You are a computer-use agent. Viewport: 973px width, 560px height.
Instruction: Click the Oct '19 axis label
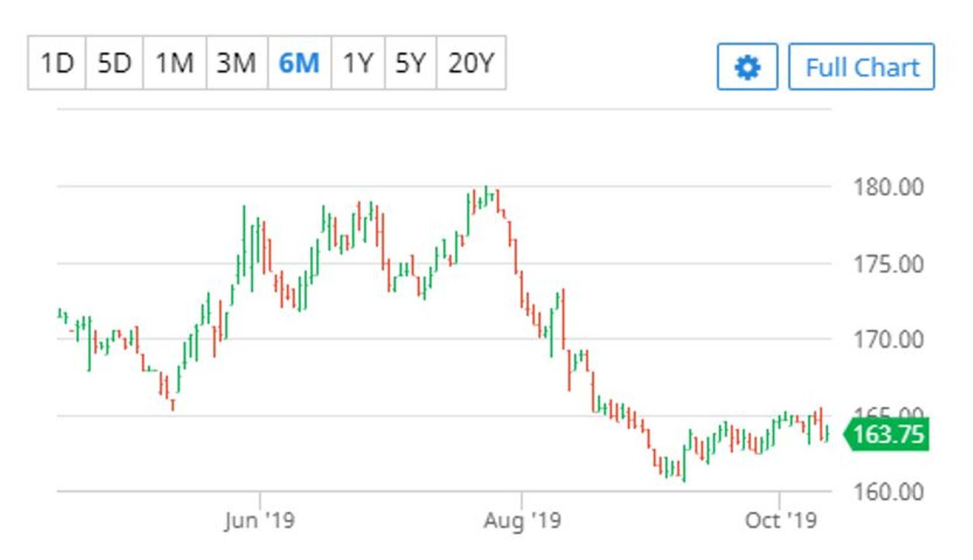pyautogui.click(x=780, y=521)
